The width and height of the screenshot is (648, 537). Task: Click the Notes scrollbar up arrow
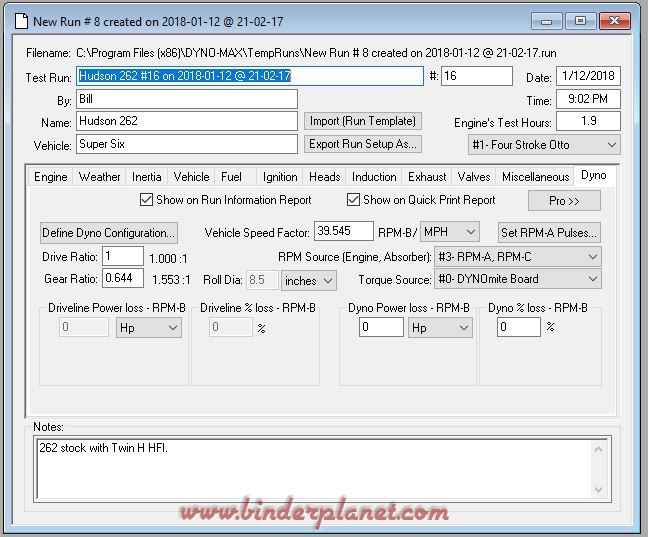(598, 449)
